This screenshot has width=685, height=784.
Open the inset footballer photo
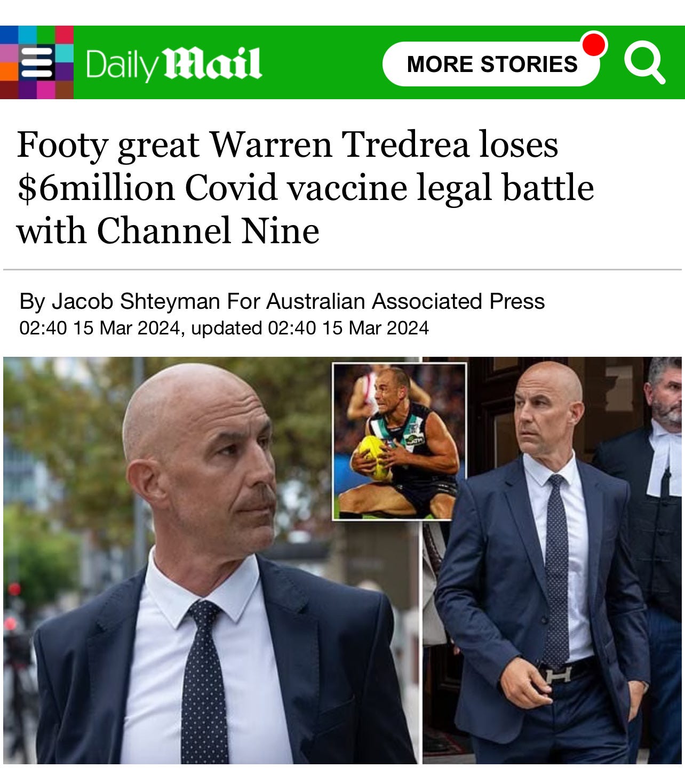[399, 442]
